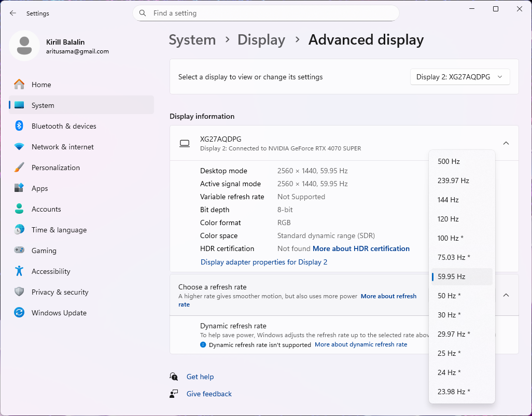Collapse the XG27AQDPG display information section
532x416 pixels.
(x=506, y=143)
